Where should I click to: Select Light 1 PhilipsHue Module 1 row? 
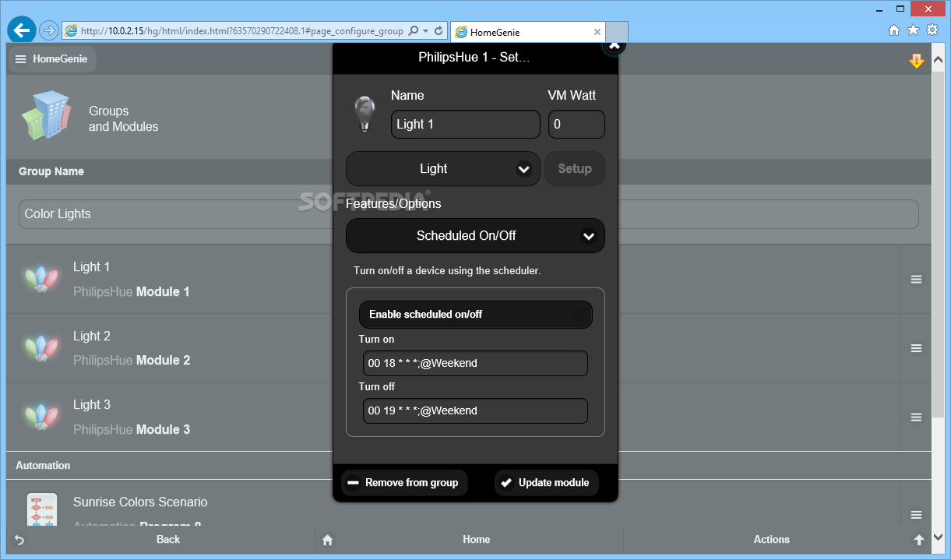click(x=453, y=280)
